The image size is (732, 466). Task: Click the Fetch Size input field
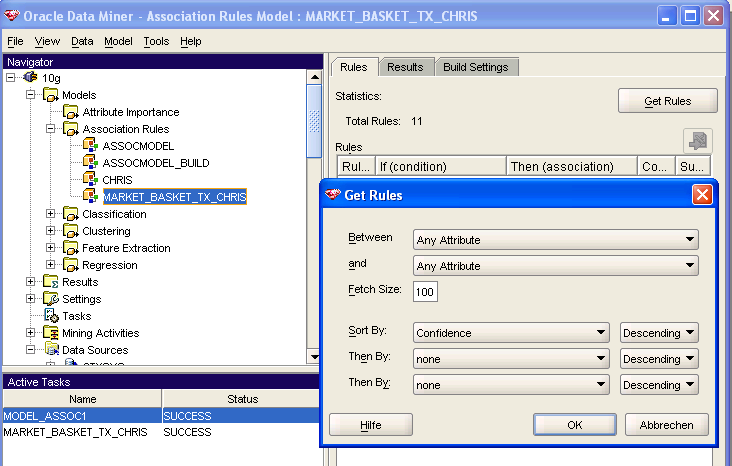(425, 292)
